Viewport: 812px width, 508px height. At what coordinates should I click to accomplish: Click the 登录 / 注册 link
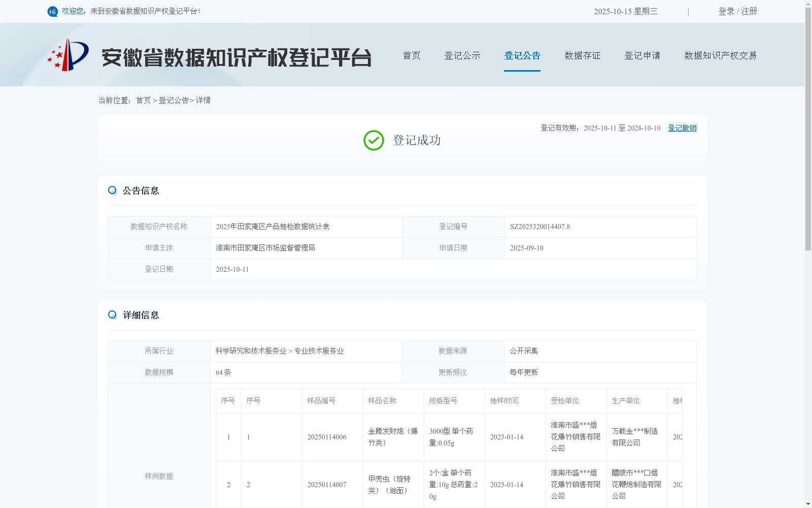(738, 11)
